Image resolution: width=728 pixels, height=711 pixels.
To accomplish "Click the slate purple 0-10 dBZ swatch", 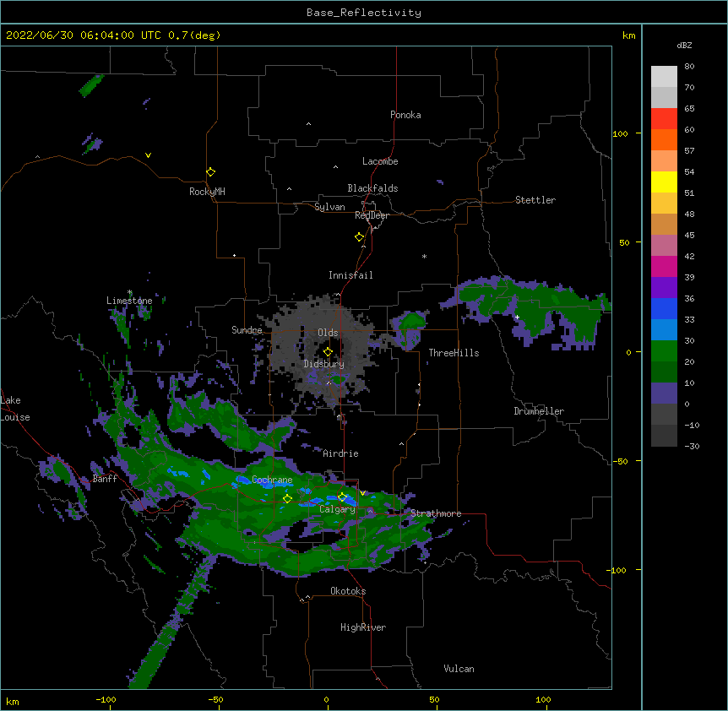I will point(664,393).
